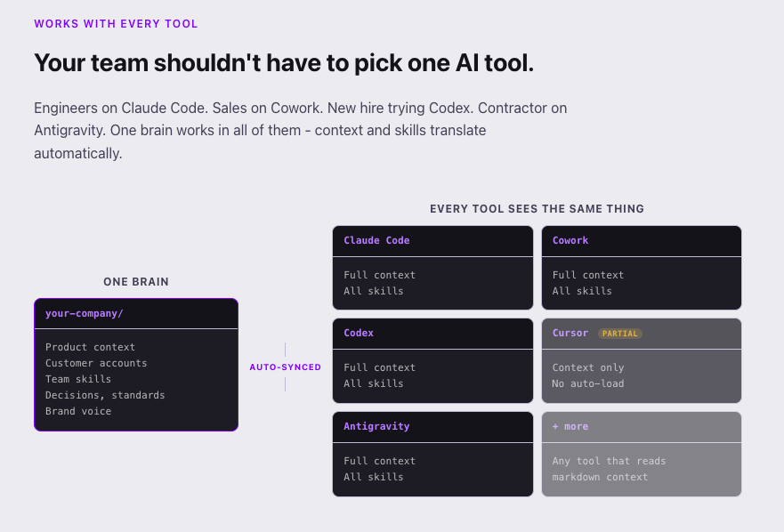Click the 'WORKS WITH EVERY TOOL' label
Viewport: 784px width, 532px height.
(116, 23)
